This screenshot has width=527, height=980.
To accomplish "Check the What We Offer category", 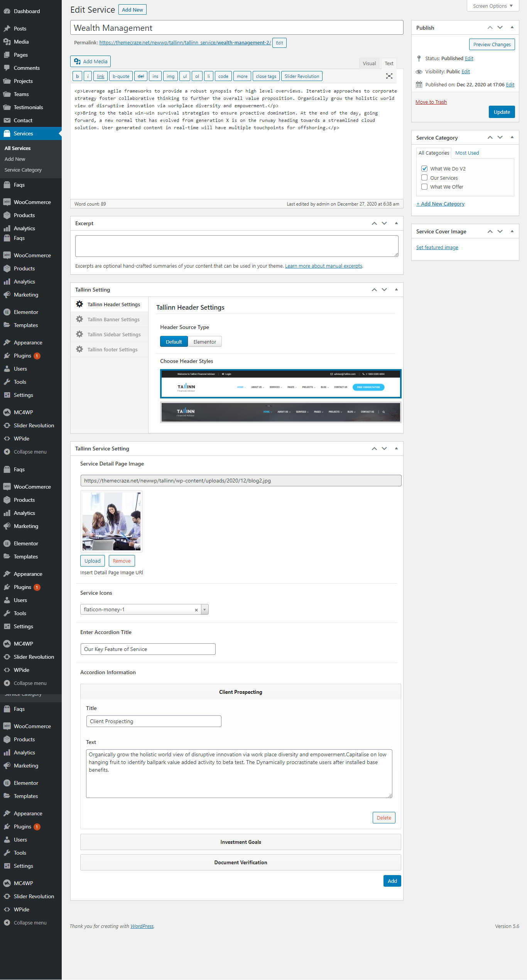I will (x=424, y=187).
